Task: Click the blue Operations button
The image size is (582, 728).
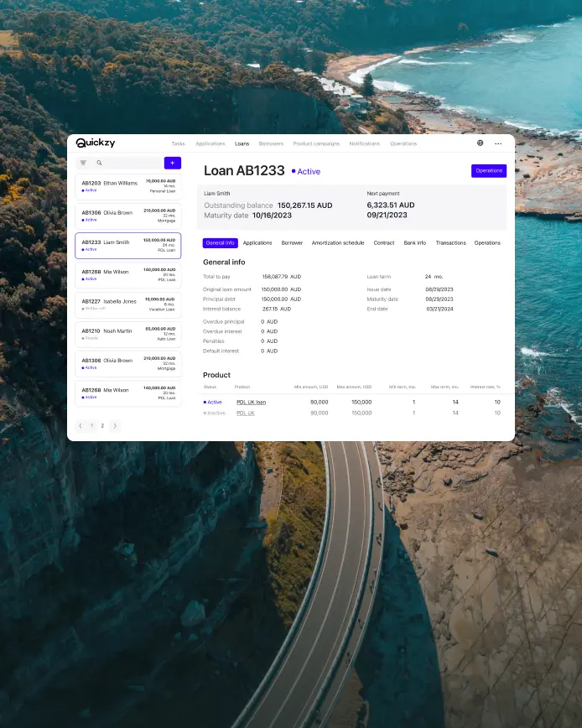Action: pos(489,171)
